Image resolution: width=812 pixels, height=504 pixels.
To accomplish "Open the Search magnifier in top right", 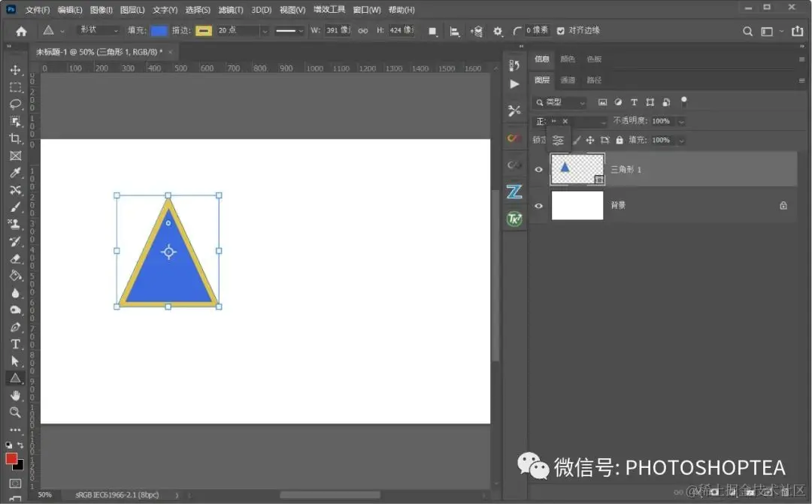I will pyautogui.click(x=747, y=31).
